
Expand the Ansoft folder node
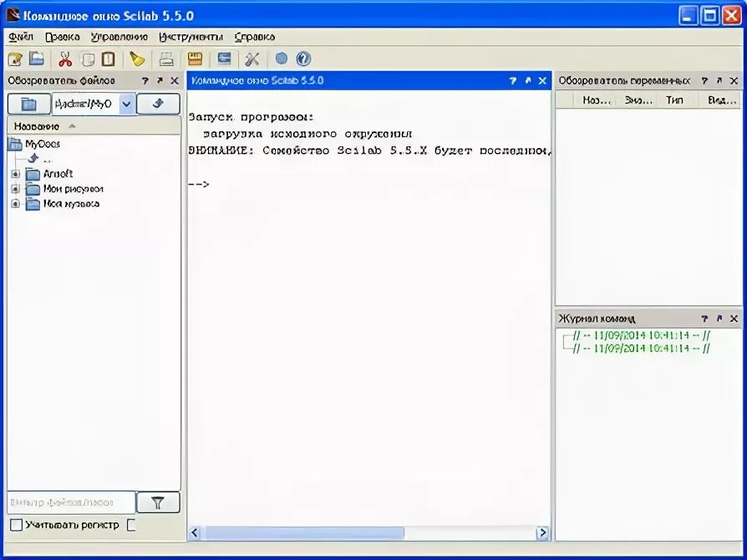[15, 174]
